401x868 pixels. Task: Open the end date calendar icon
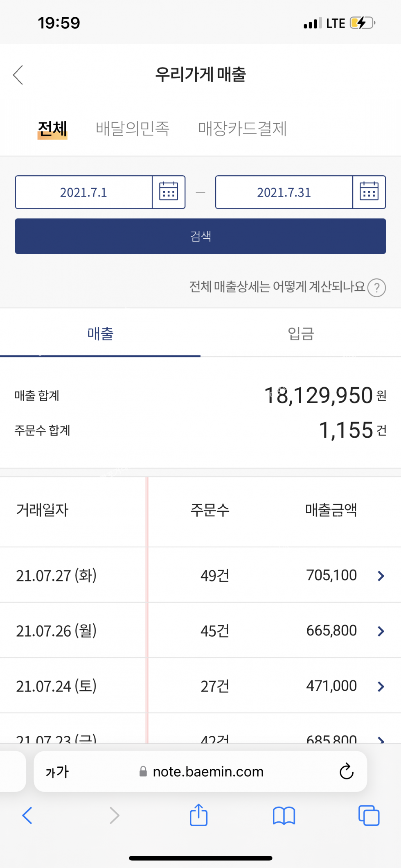pos(369,192)
